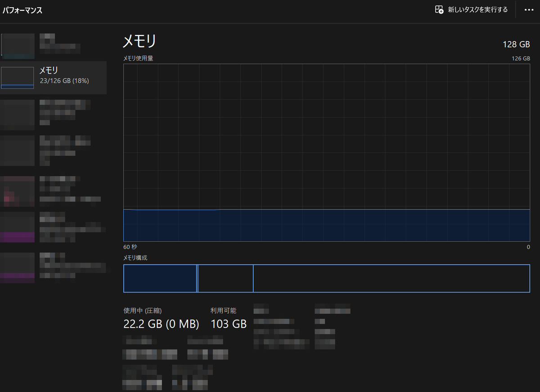The image size is (540, 392).
Task: Open the three-dot more options menu
Action: click(529, 9)
